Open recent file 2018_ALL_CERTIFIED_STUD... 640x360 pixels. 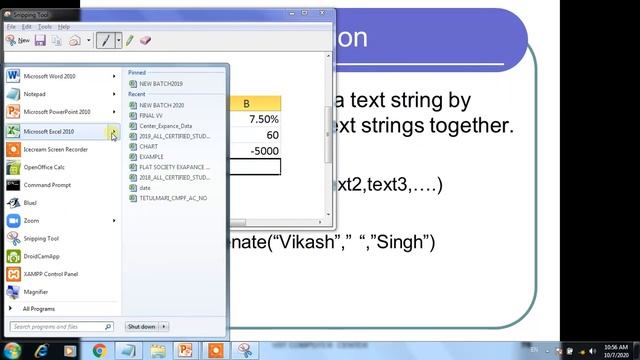pos(176,177)
